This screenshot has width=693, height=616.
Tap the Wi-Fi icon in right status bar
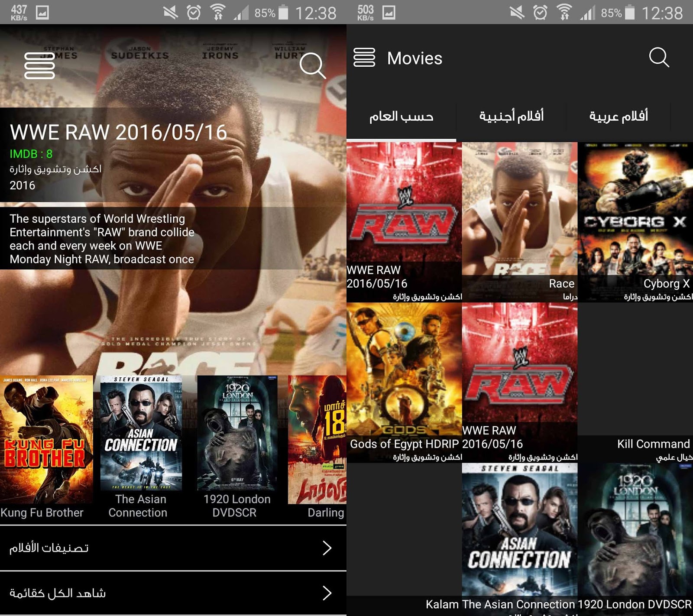tap(564, 13)
